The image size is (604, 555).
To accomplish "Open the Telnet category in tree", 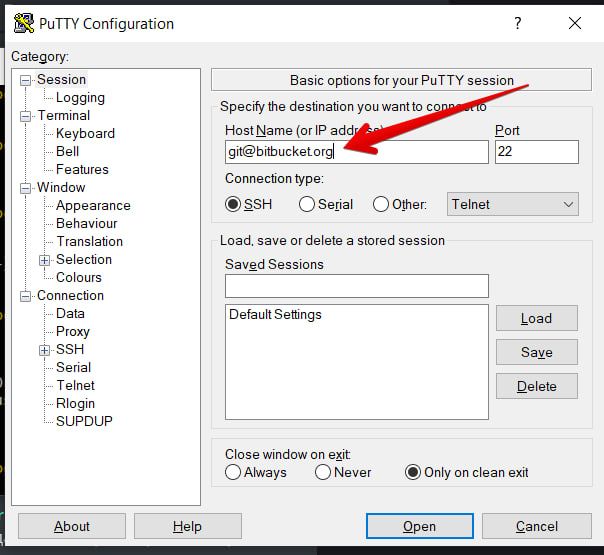I will click(x=75, y=385).
